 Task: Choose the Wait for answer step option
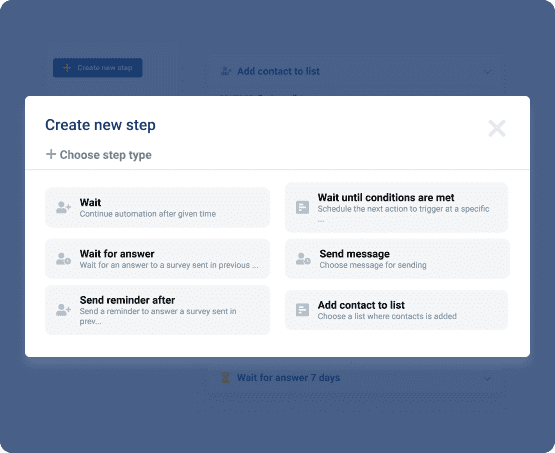click(158, 259)
